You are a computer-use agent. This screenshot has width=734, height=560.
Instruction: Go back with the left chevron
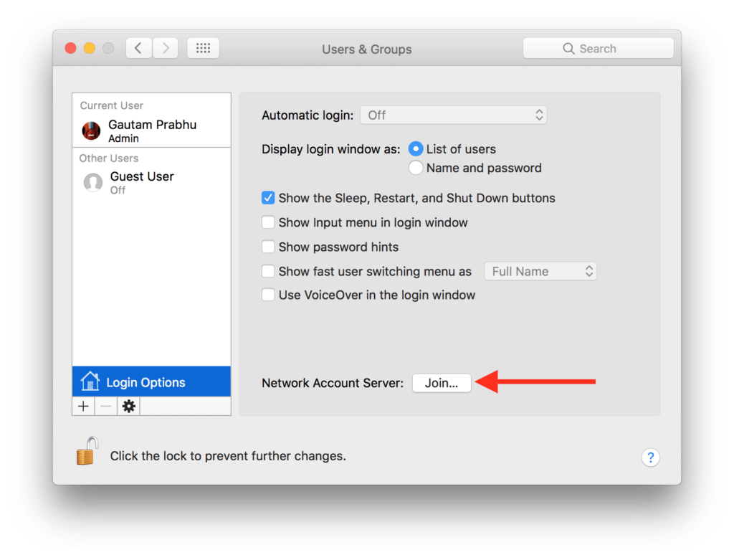click(138, 49)
